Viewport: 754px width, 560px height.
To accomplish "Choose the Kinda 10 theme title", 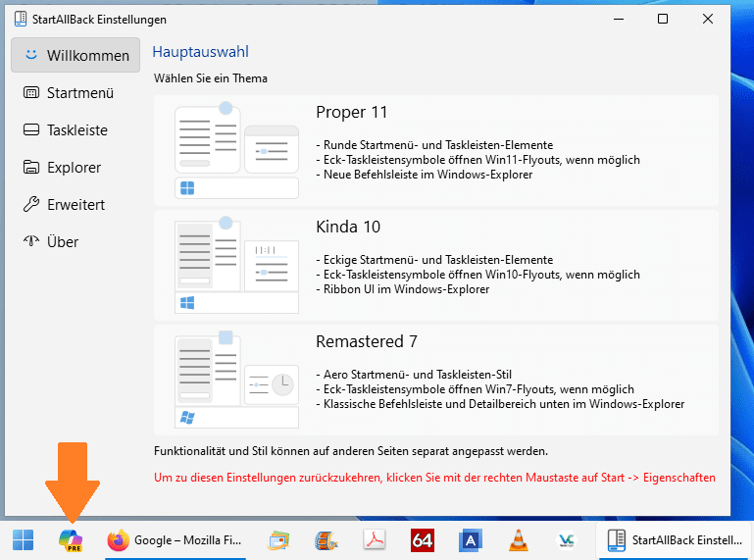I will (x=348, y=227).
